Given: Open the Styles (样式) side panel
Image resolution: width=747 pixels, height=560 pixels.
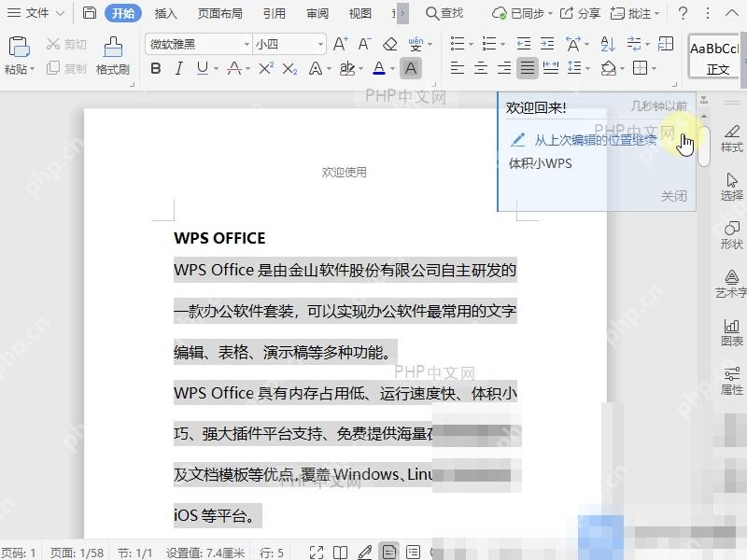Looking at the screenshot, I should coord(731,138).
